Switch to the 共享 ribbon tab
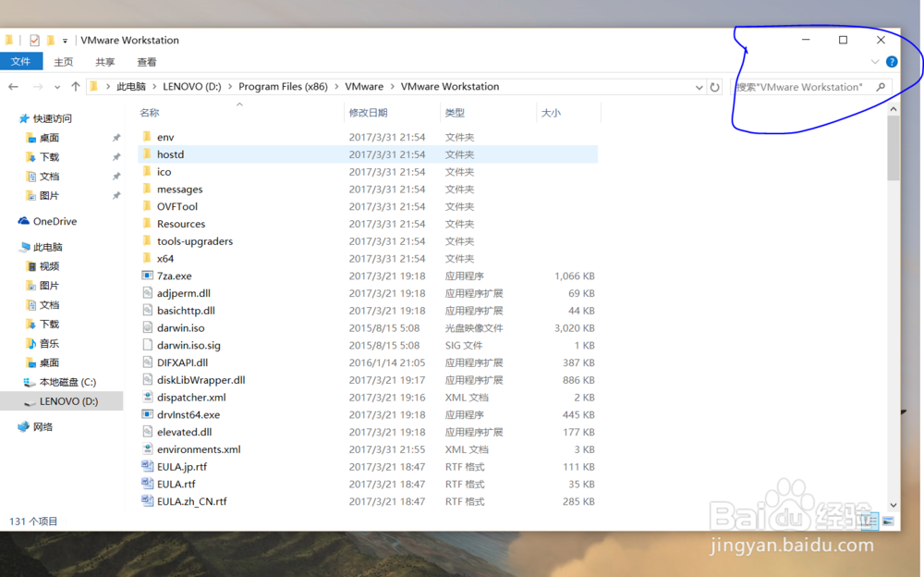 coord(105,62)
